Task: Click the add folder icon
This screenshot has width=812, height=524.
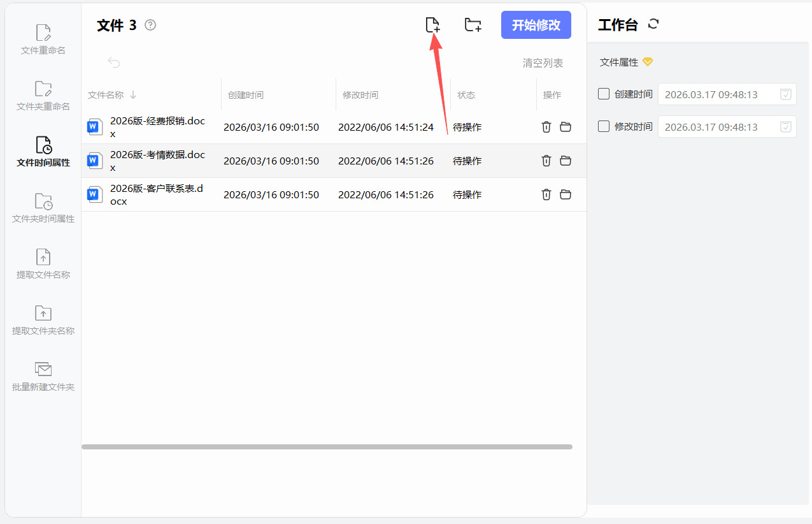Action: pos(473,25)
